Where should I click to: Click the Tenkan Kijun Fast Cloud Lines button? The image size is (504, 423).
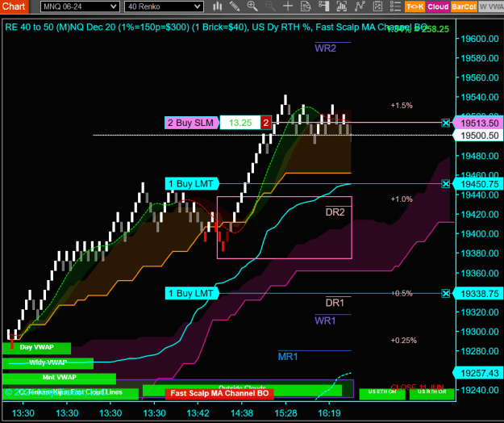[x=70, y=393]
